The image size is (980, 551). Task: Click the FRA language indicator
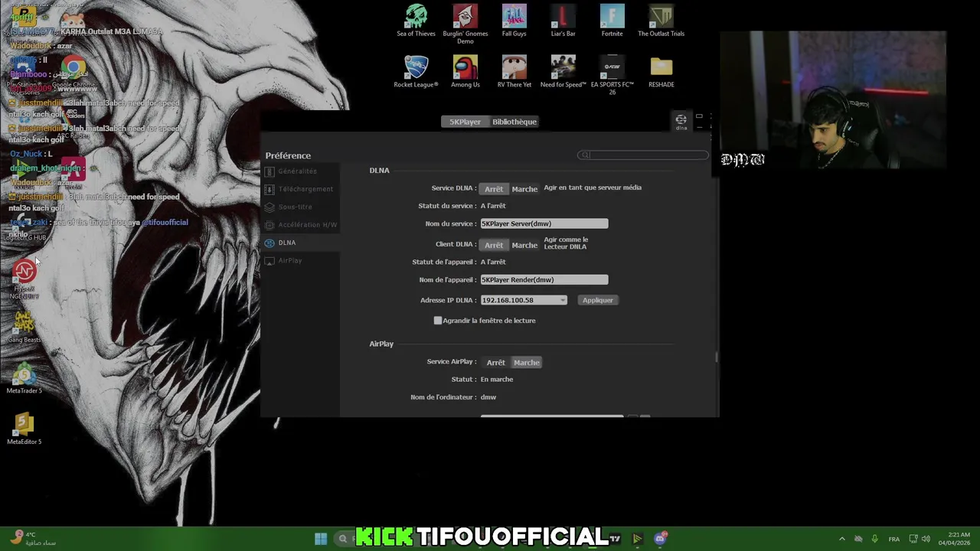(893, 539)
